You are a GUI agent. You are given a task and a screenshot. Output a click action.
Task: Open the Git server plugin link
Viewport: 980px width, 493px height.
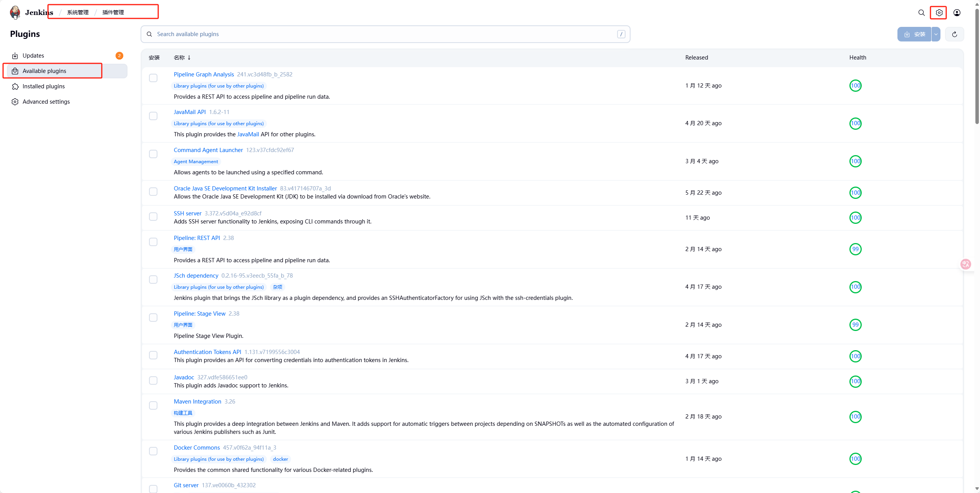[x=186, y=485]
